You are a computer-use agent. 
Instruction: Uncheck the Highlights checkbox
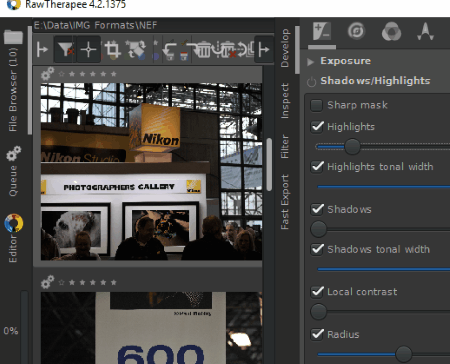317,127
